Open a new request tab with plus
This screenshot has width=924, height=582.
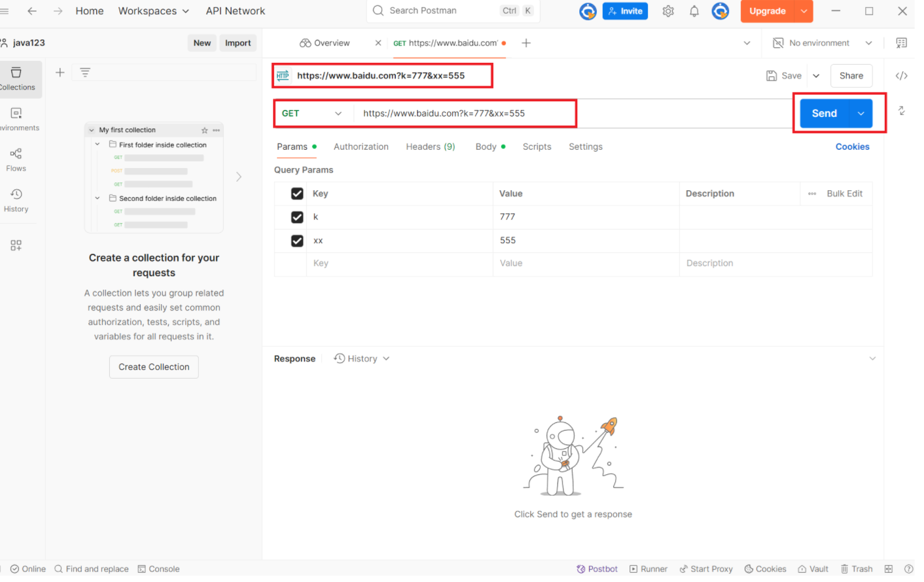click(526, 43)
